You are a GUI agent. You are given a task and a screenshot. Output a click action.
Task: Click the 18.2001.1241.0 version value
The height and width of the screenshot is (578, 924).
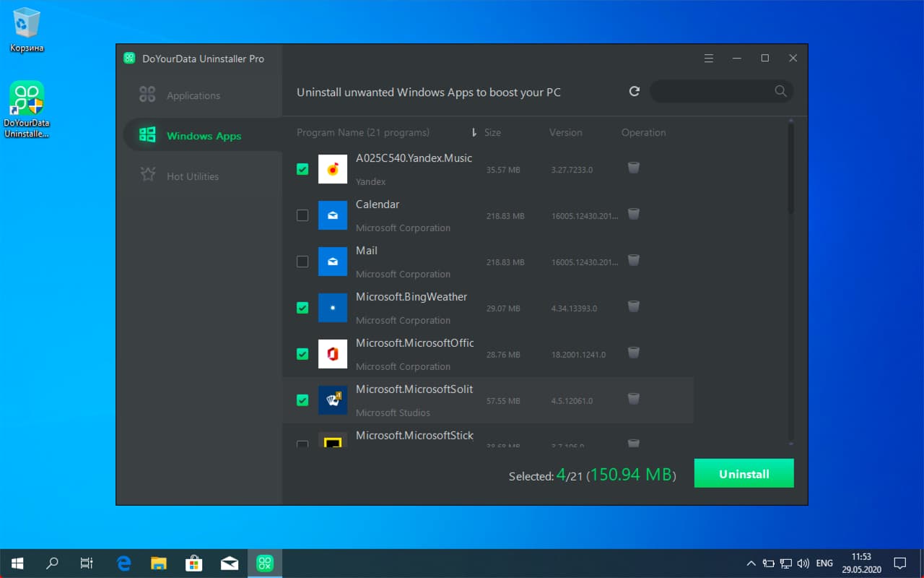[x=578, y=355]
